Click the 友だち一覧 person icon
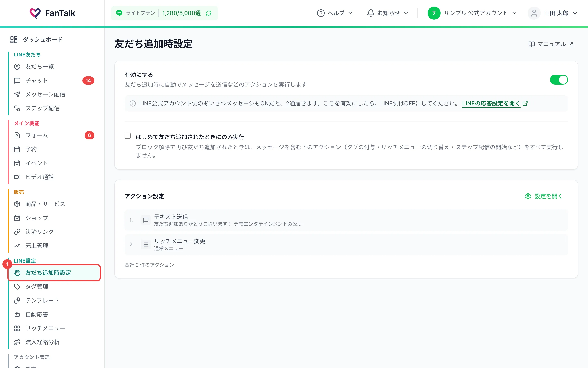The width and height of the screenshot is (588, 368). [x=17, y=66]
